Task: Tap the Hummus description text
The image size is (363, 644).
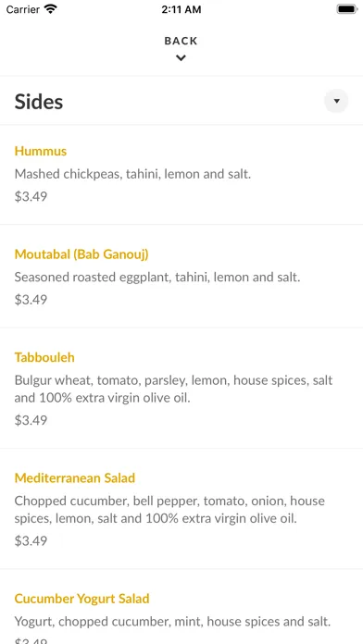Action: pos(132,174)
